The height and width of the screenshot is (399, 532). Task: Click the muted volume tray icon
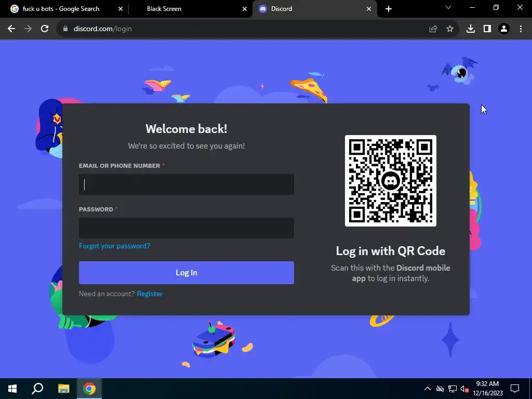click(x=464, y=389)
